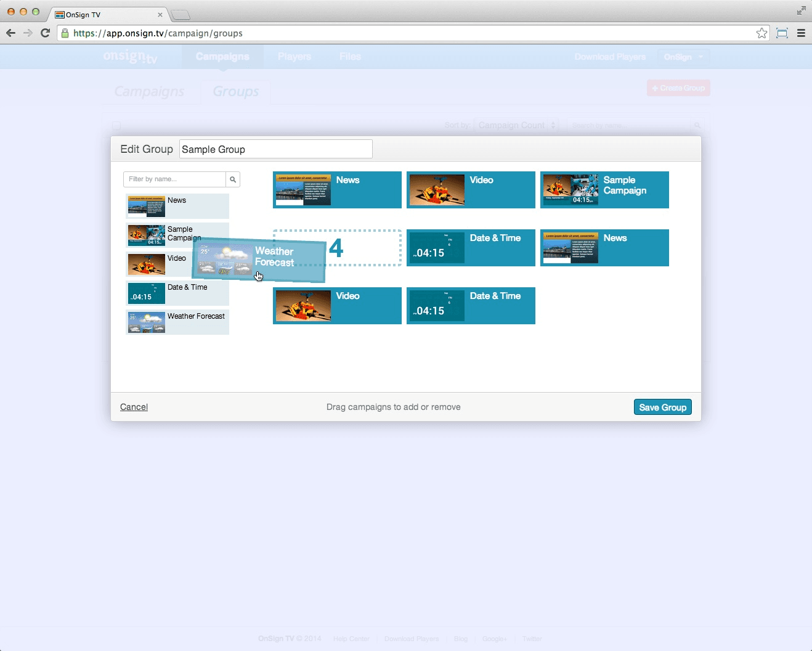Open the Files menu item
The image size is (812, 651).
(350, 57)
